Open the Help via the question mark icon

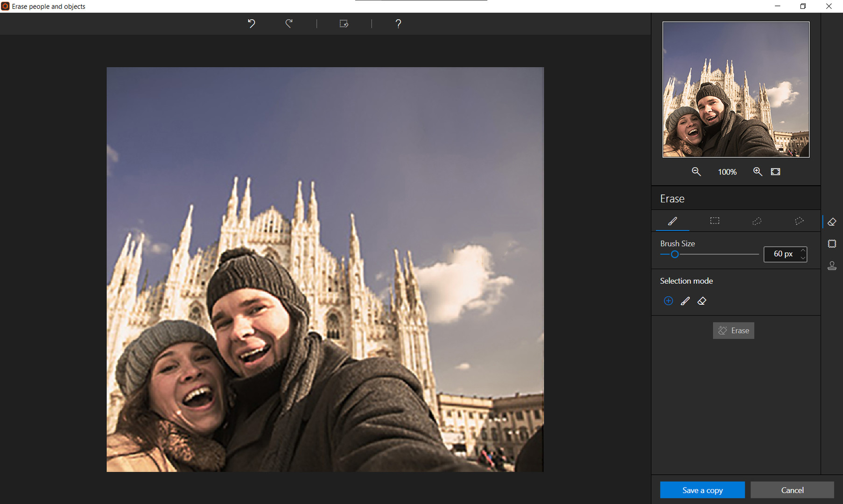tap(398, 23)
